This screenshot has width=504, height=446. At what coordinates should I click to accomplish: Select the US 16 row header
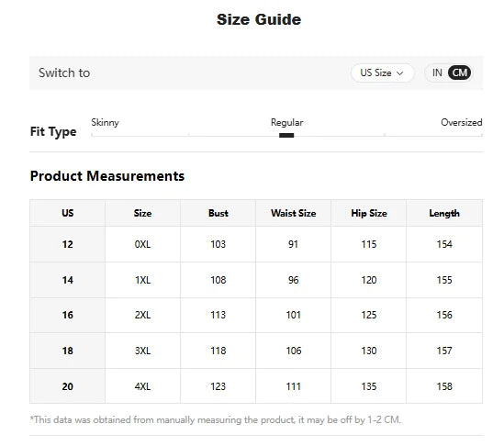tap(68, 315)
